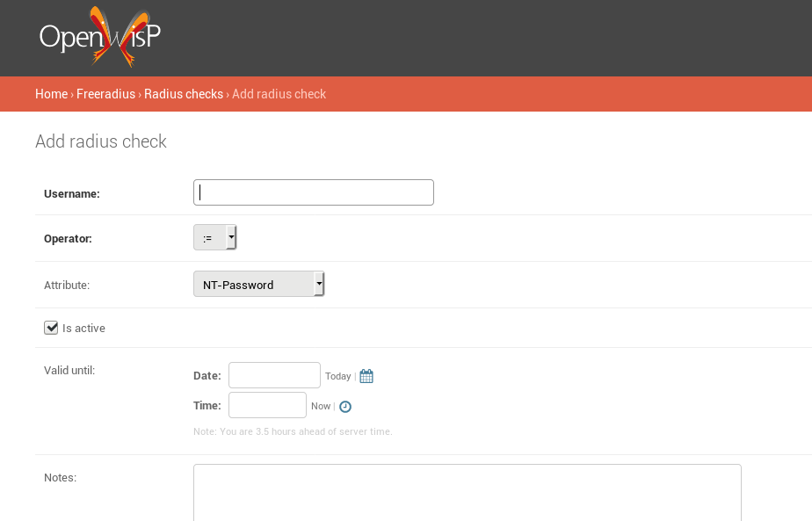Navigate to Home breadcrumb
The image size is (812, 521).
coord(50,94)
